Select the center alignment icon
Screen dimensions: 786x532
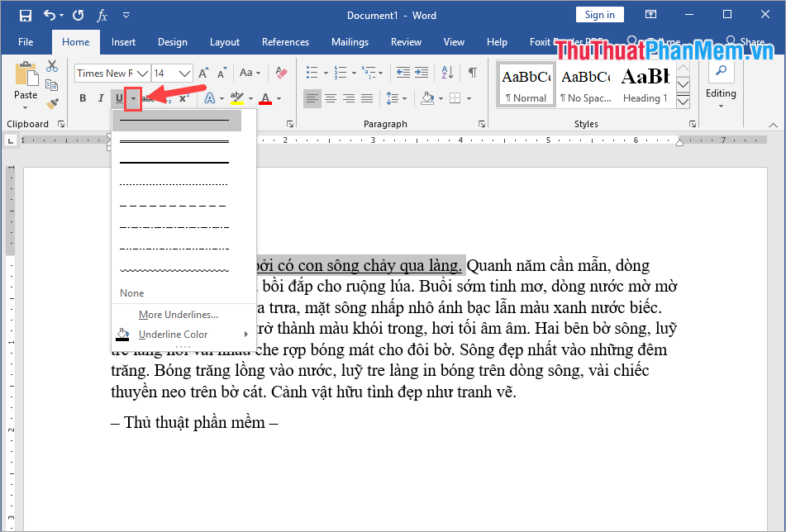330,98
